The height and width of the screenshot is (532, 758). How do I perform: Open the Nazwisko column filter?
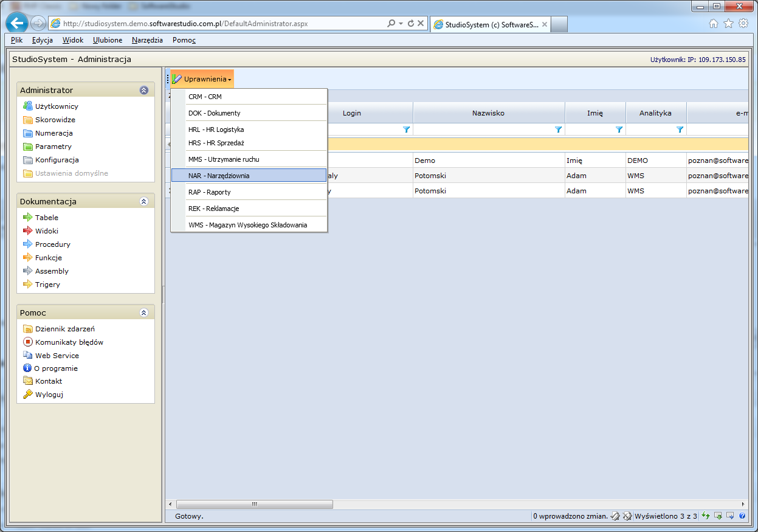coord(558,130)
